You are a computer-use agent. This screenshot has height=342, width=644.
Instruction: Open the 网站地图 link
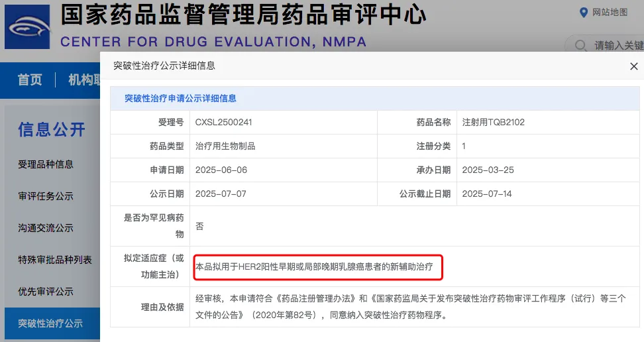[x=610, y=13]
